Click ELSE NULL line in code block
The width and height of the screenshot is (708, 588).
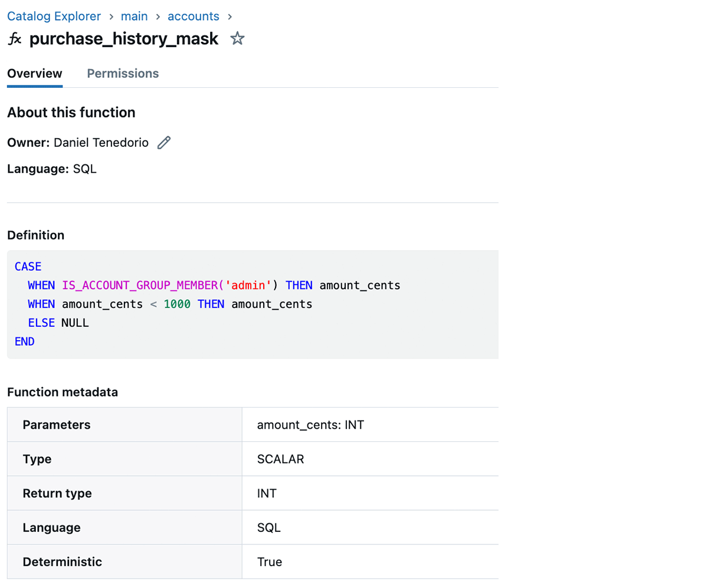click(x=58, y=323)
